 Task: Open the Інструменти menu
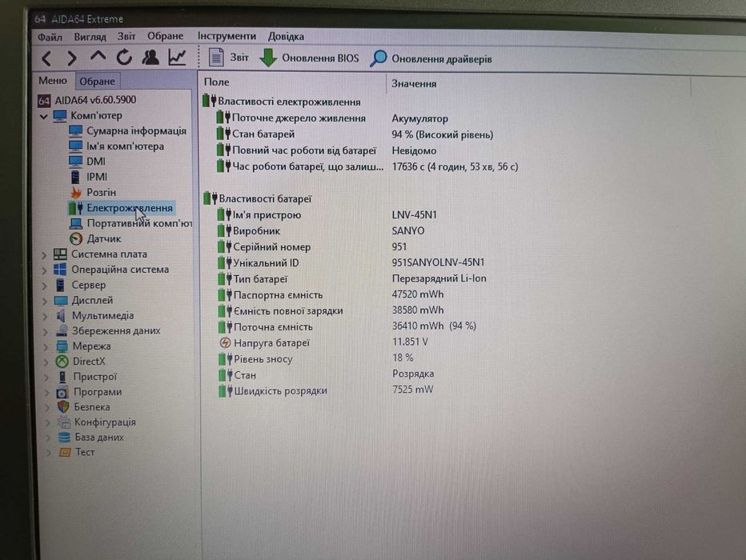click(227, 36)
